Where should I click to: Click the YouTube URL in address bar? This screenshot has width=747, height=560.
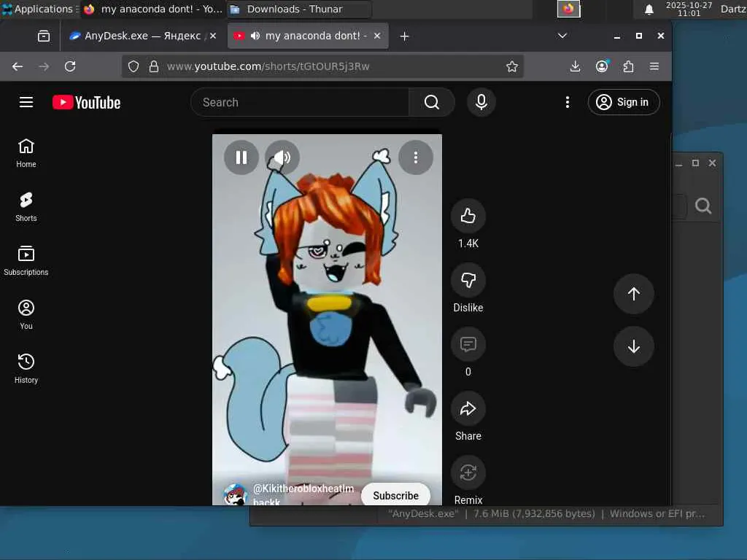click(x=268, y=66)
